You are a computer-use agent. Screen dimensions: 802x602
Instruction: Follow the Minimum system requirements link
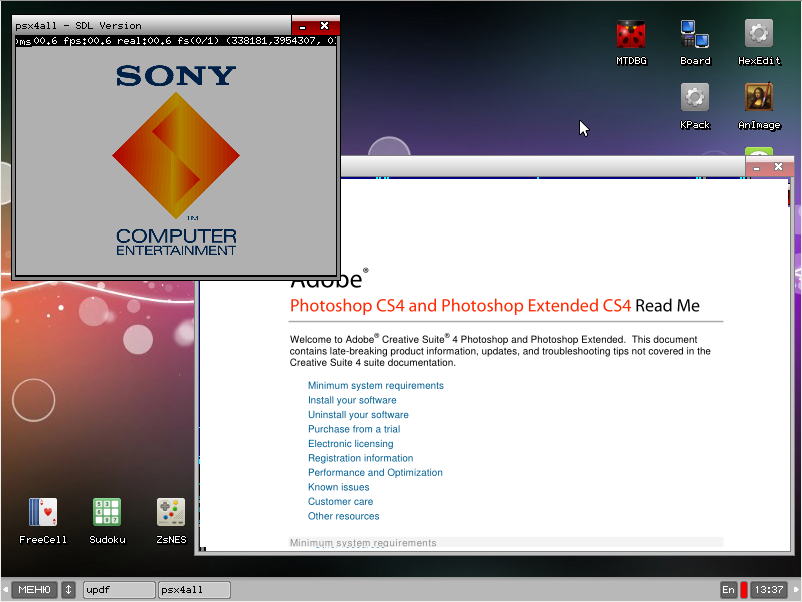(x=375, y=386)
